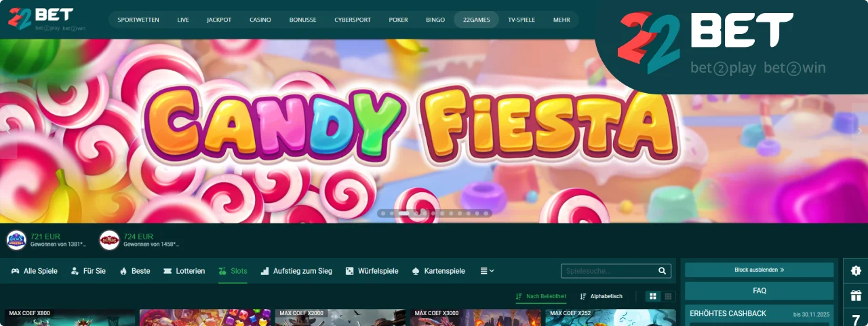Select the Kartenspiele category tab
The height and width of the screenshot is (326, 868).
click(x=438, y=271)
